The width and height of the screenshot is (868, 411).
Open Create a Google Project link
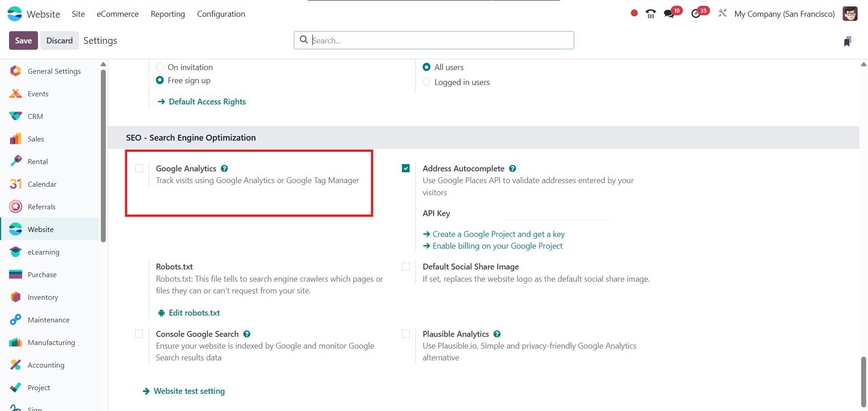pos(494,234)
